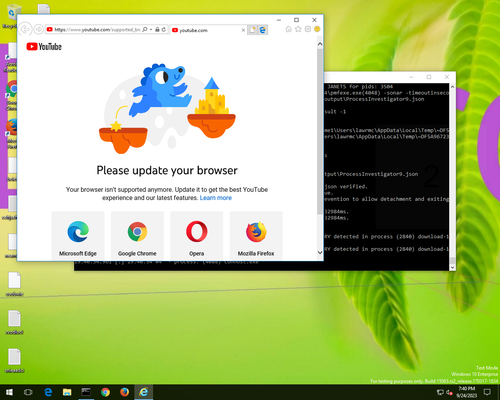Select the Google Chrome desktop shortcut
Image resolution: width=500 pixels, height=400 pixels.
coord(11,95)
